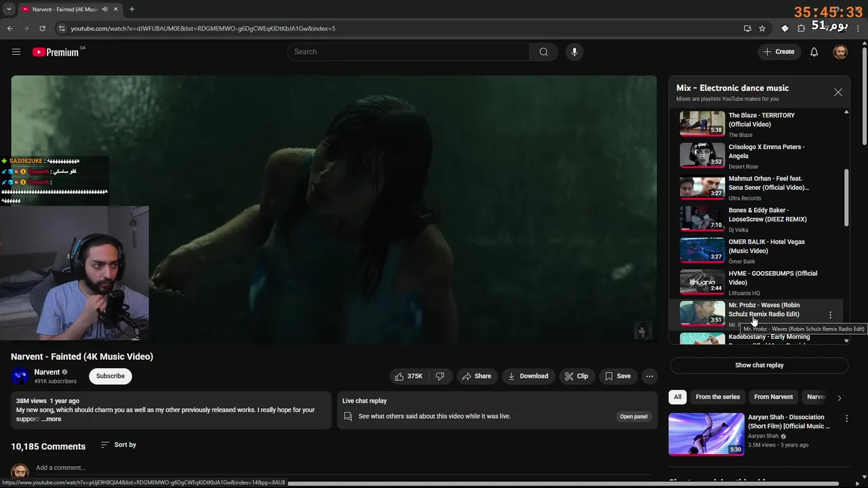This screenshot has width=868, height=488.
Task: Show more filter chips with right chevron
Action: (x=839, y=398)
